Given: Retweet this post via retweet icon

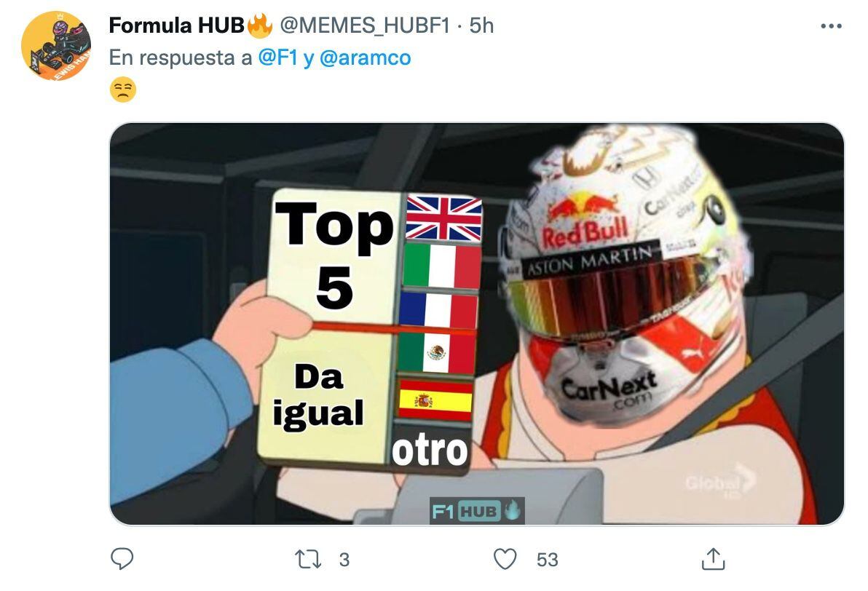Looking at the screenshot, I should [x=308, y=560].
